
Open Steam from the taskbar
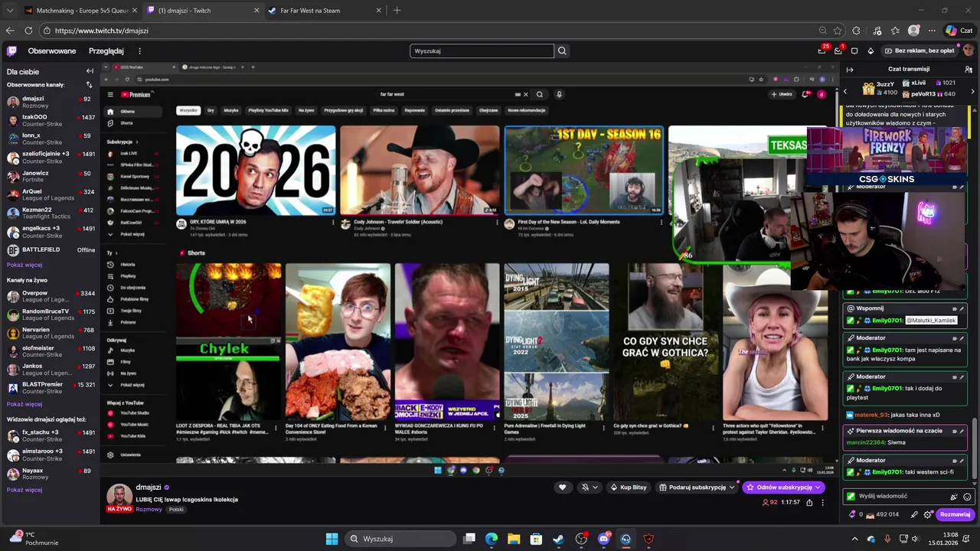pyautogui.click(x=558, y=539)
